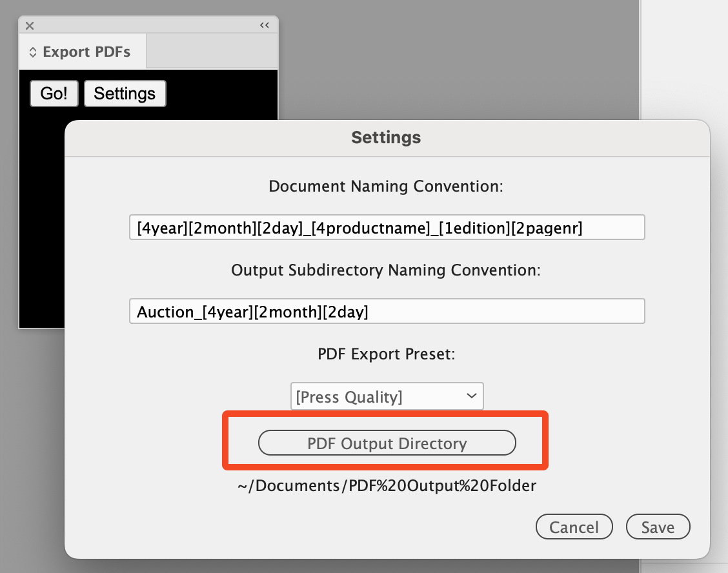Choose a folder via PDF Output Directory

pyautogui.click(x=387, y=443)
